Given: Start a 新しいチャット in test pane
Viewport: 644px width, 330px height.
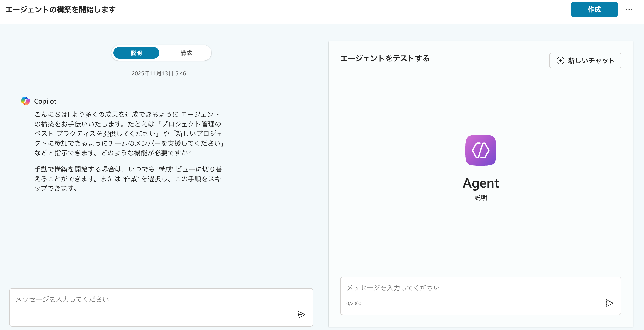Looking at the screenshot, I should point(585,61).
